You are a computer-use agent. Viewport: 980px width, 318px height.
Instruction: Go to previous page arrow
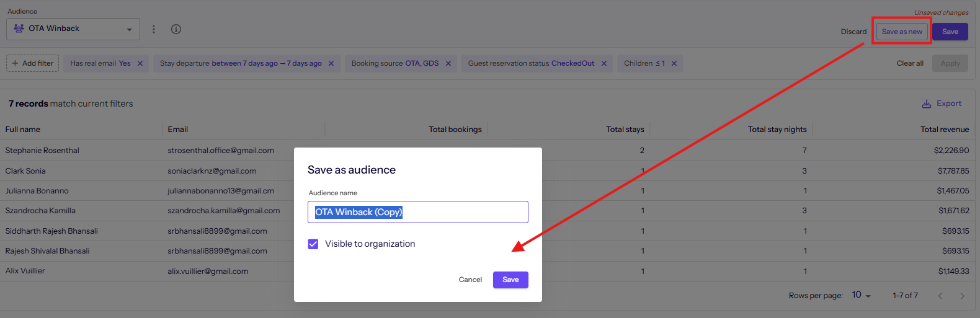940,296
